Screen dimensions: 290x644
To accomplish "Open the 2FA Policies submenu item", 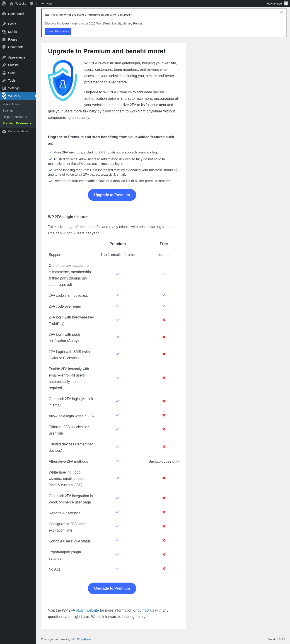I will [x=11, y=104].
